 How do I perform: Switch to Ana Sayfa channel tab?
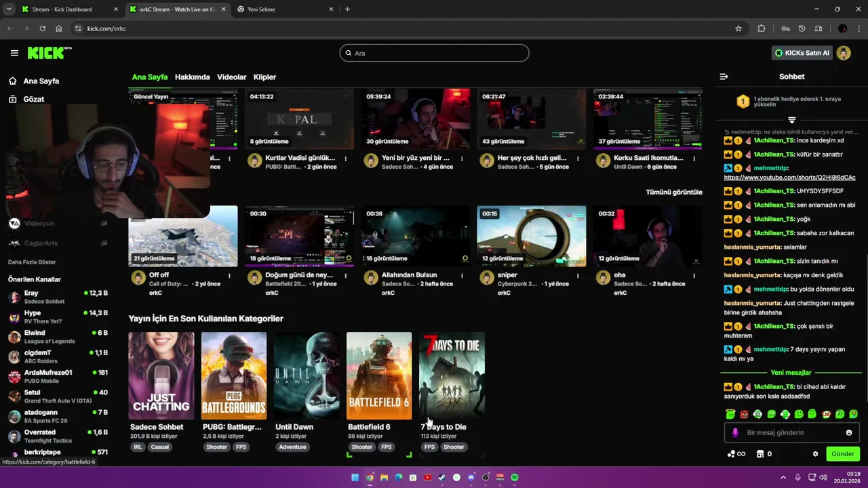click(x=150, y=77)
